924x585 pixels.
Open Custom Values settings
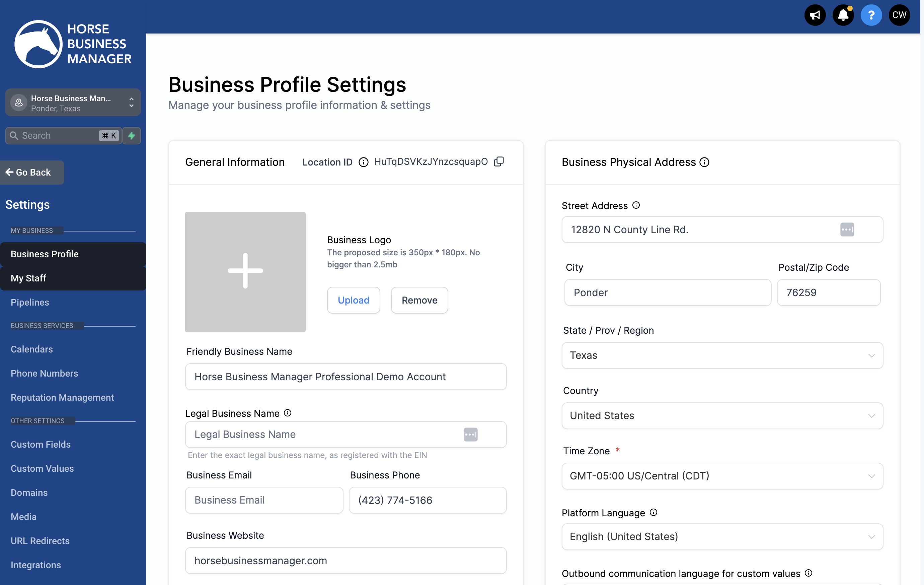click(x=42, y=469)
